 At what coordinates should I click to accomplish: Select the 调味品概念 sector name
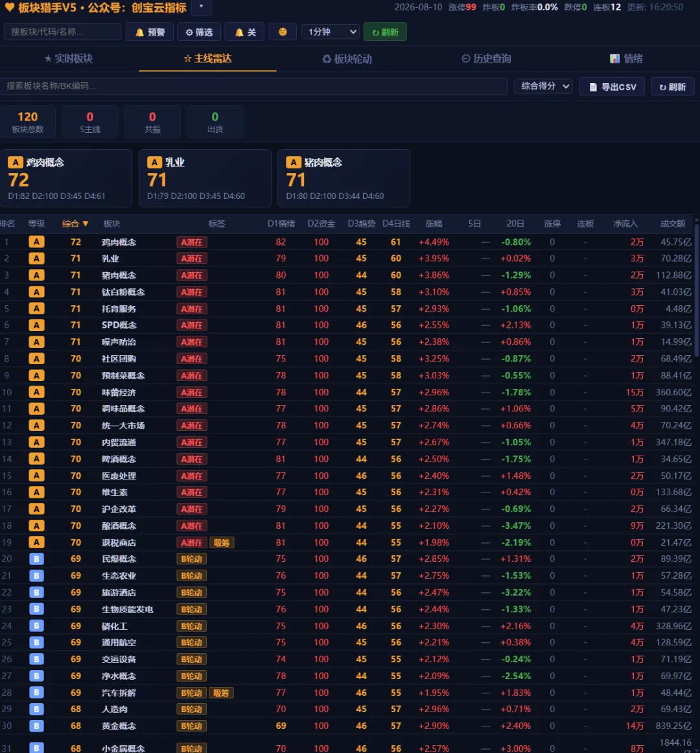pos(124,409)
